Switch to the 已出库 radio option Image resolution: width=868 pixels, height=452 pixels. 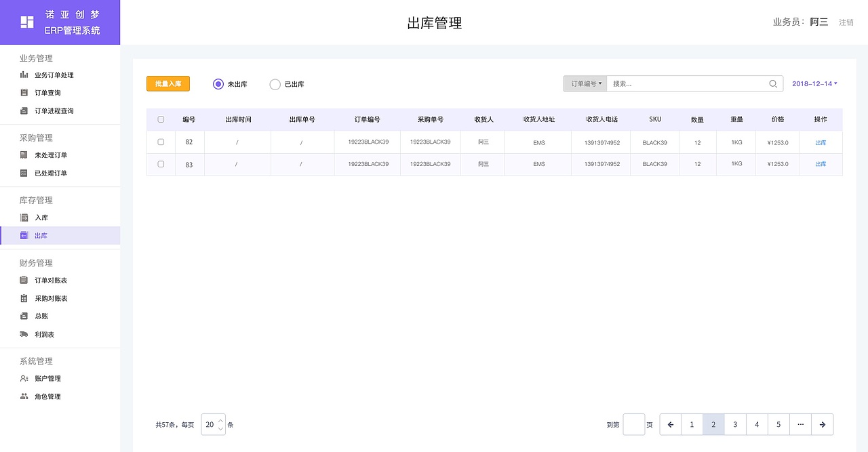[275, 84]
